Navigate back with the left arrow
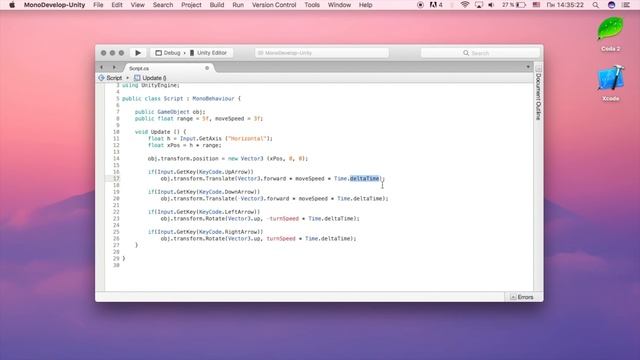This screenshot has height=360, width=640. pyautogui.click(x=102, y=67)
